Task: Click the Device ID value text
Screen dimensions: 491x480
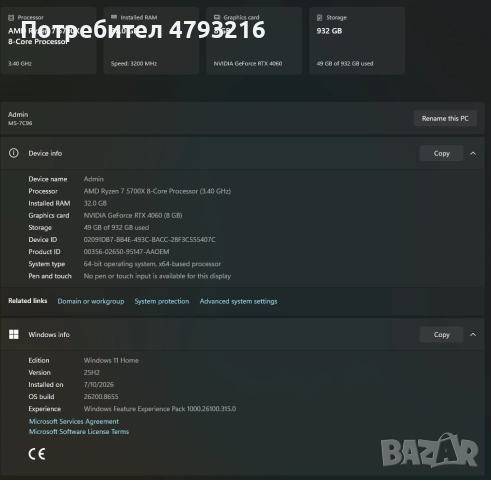Action: click(x=149, y=240)
